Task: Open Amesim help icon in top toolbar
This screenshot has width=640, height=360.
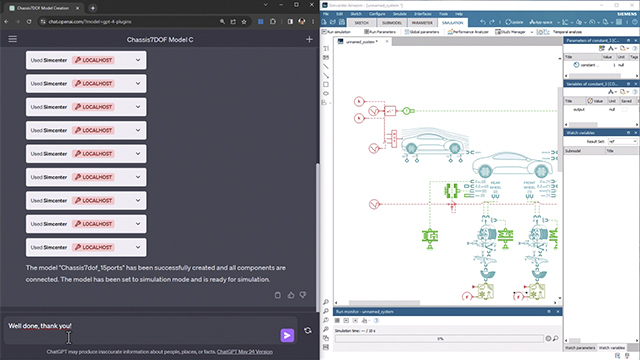Action: pos(635,22)
